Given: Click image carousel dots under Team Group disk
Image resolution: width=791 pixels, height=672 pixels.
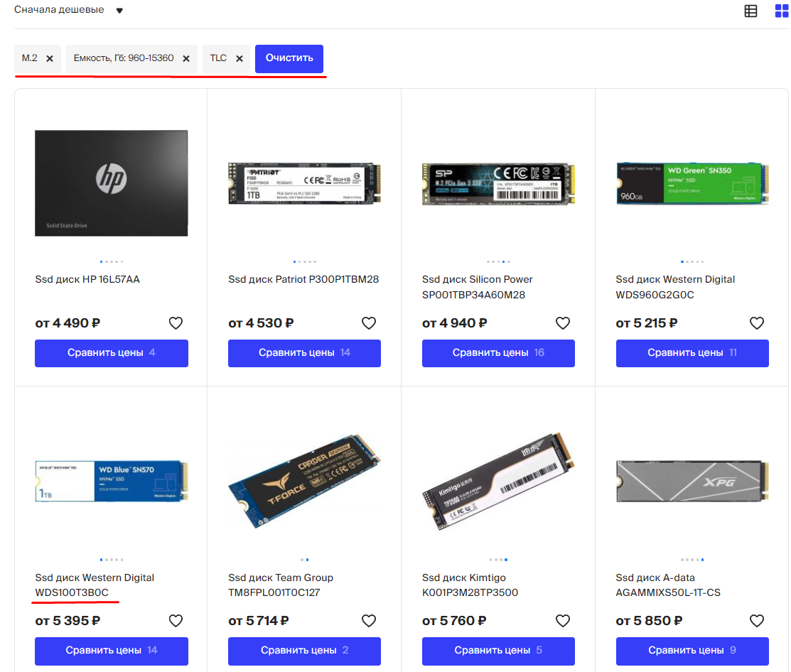Looking at the screenshot, I should 304,560.
